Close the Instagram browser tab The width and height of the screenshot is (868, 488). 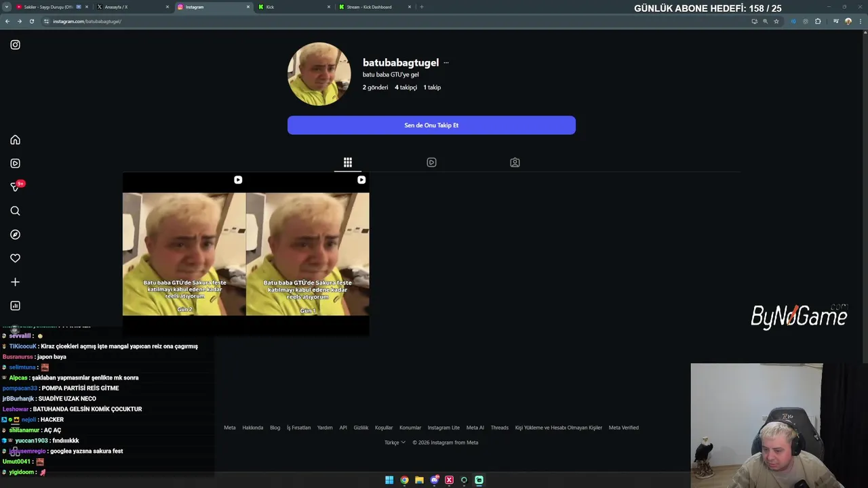click(248, 7)
